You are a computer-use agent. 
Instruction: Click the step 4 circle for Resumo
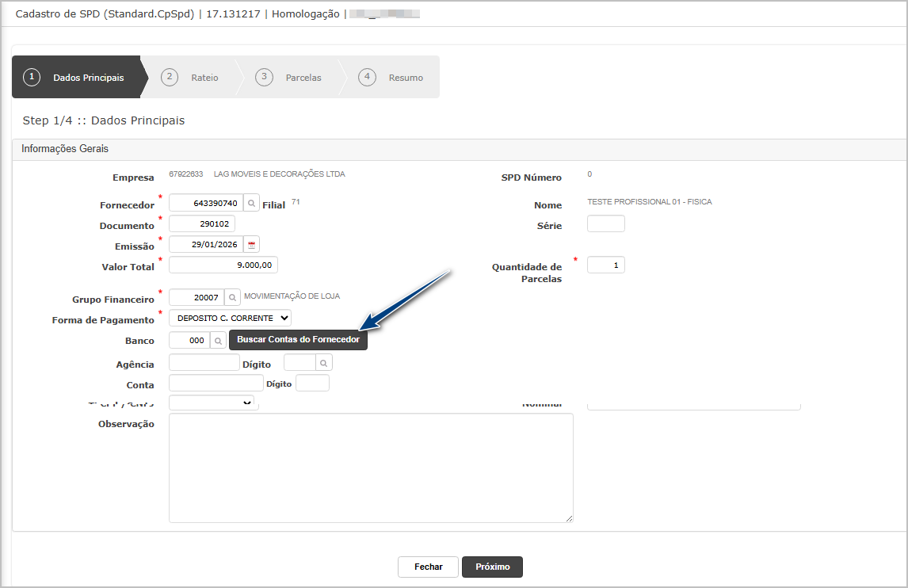click(366, 77)
